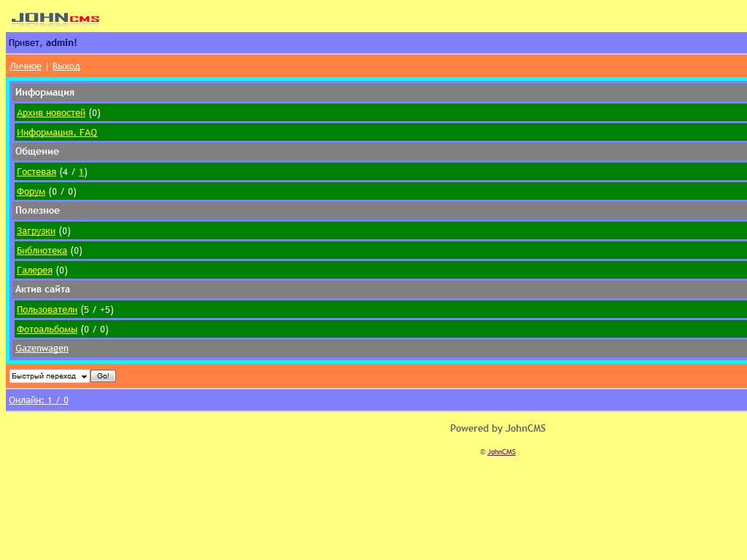The width and height of the screenshot is (747, 560).
Task: Open the Форум section
Action: click(31, 192)
